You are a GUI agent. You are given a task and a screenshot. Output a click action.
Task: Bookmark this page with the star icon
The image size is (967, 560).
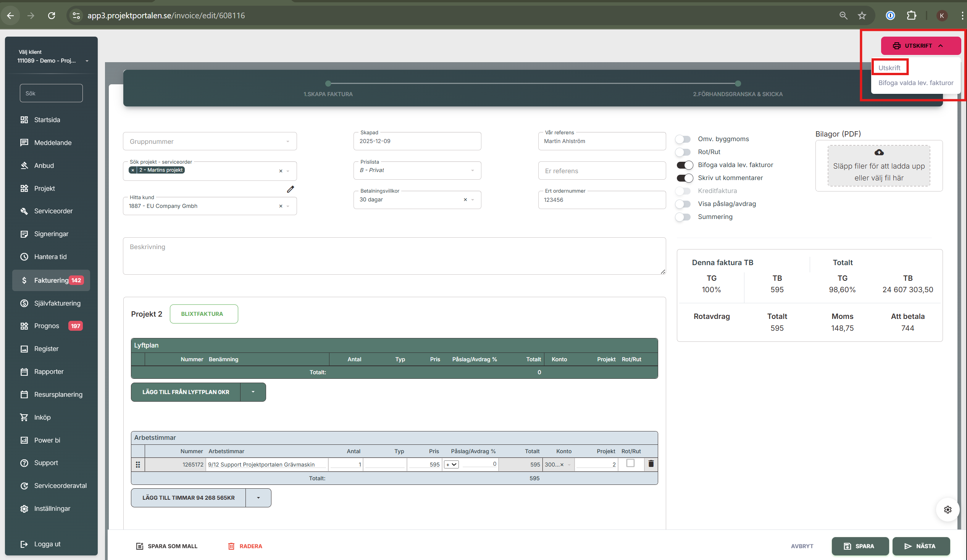[862, 15]
